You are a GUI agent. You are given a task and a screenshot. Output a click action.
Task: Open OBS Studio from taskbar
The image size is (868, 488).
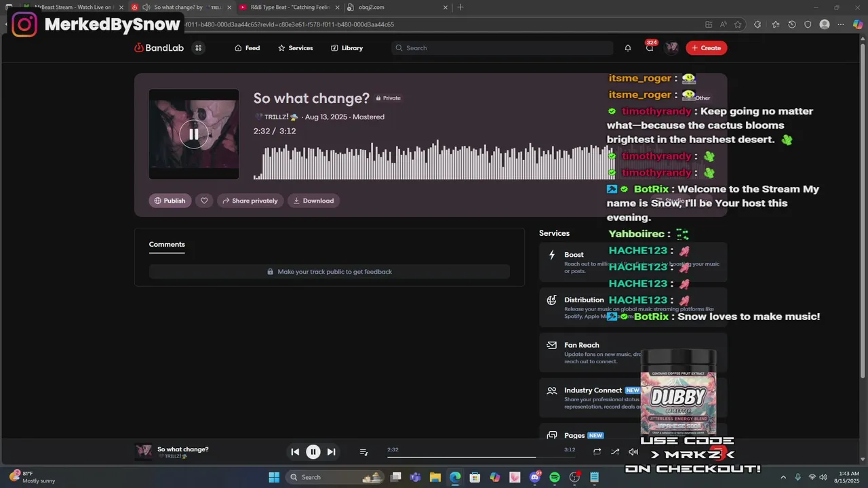tap(575, 477)
